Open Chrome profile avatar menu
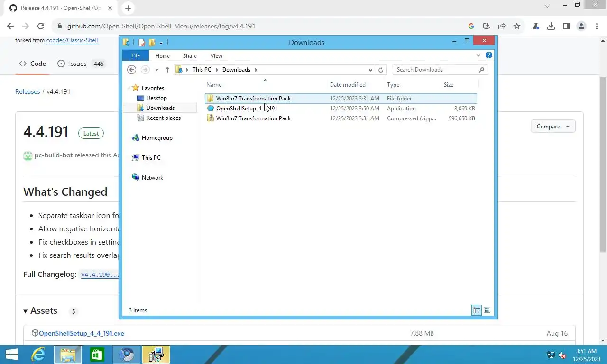This screenshot has width=607, height=364. pyautogui.click(x=581, y=26)
